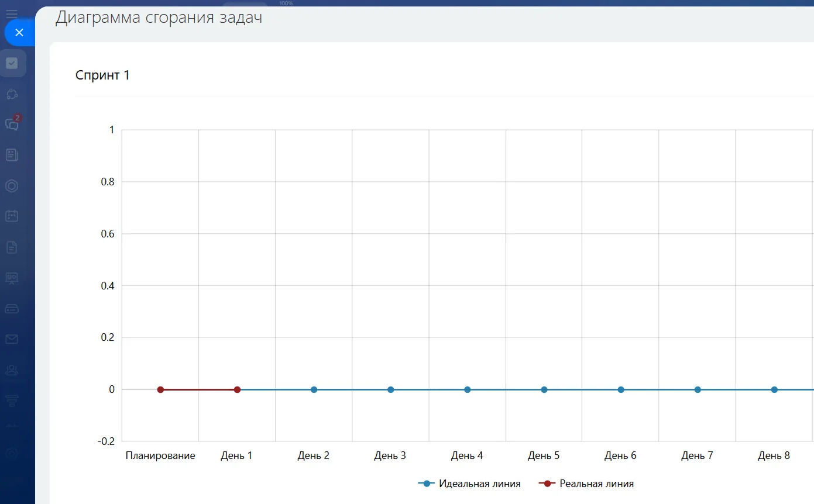Select blue data point at День 2
The image size is (814, 504).
314,389
